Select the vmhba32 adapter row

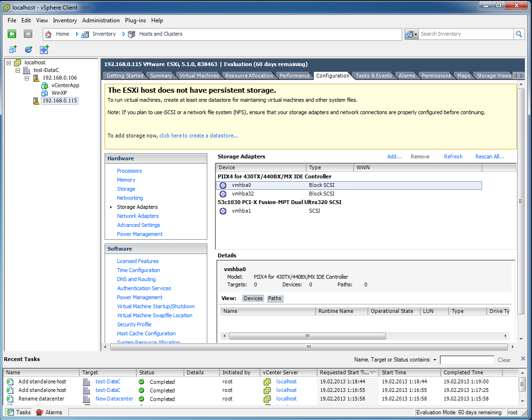tap(349, 194)
